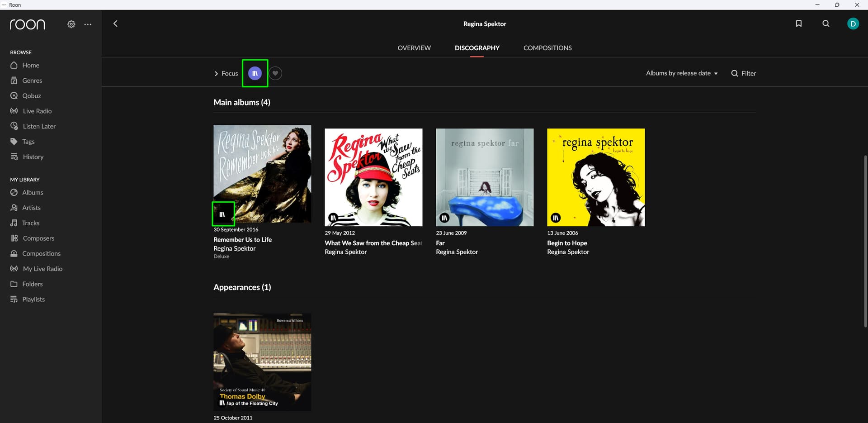Click the bookmark icon
The width and height of the screenshot is (868, 423).
799,24
